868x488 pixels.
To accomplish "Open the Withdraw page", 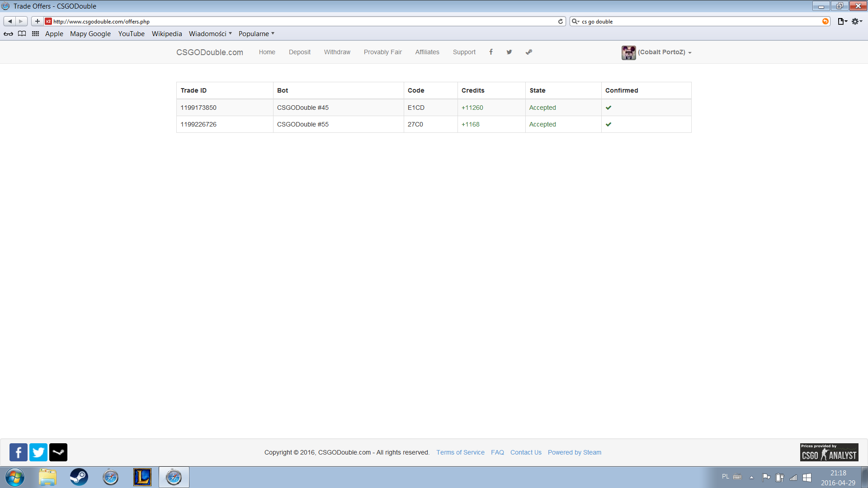I will tap(337, 52).
